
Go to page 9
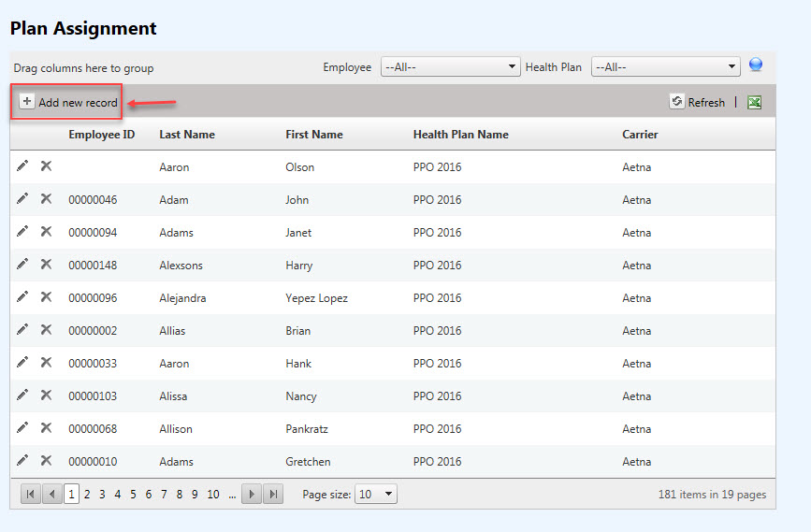coord(195,495)
